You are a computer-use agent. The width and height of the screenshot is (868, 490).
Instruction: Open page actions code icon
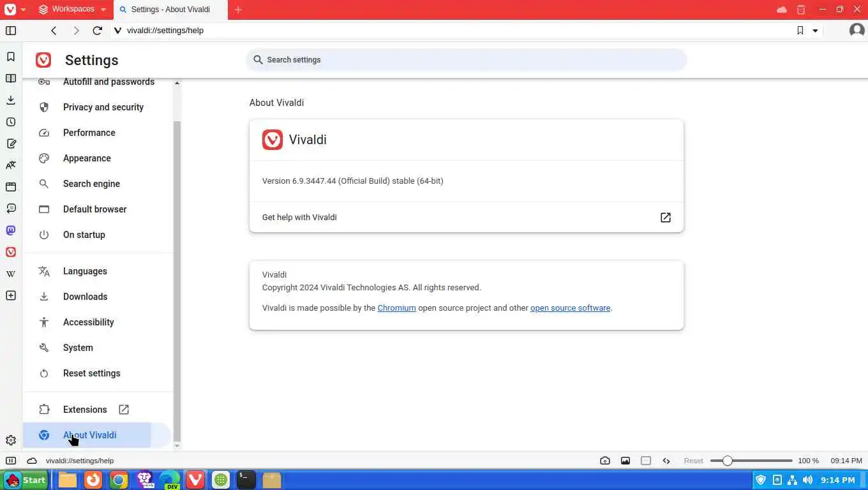[666, 461]
